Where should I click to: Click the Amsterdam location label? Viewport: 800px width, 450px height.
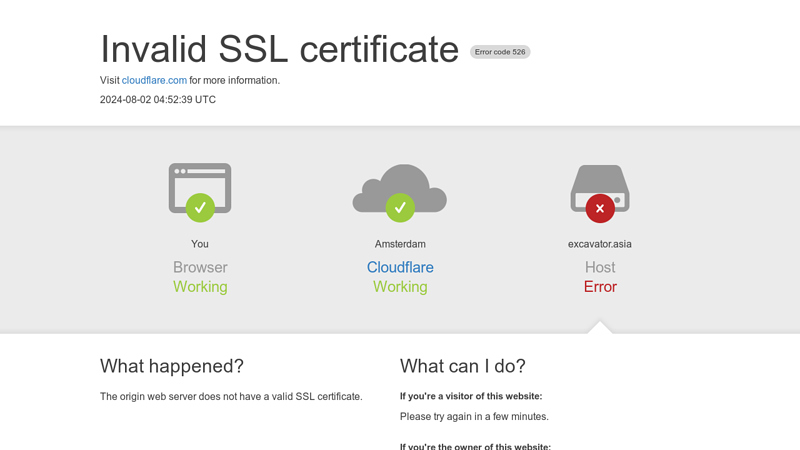(400, 244)
